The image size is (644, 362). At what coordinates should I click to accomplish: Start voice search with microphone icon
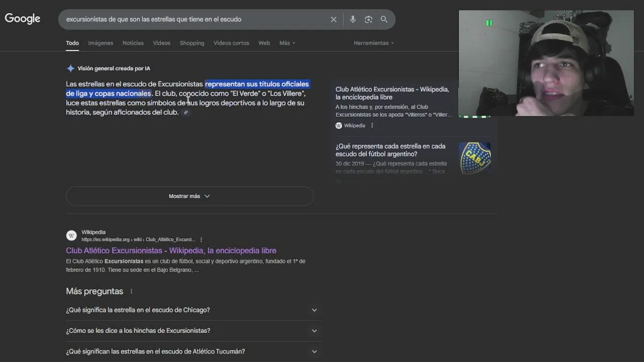tap(353, 19)
